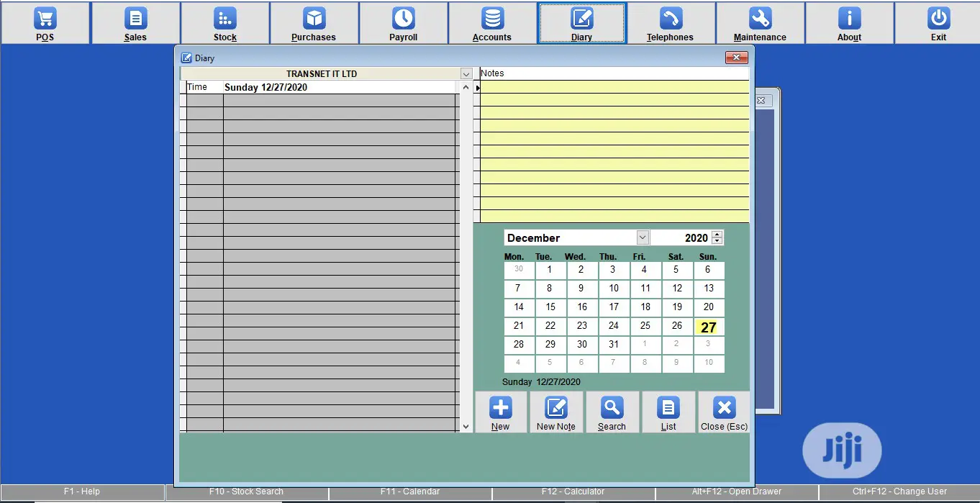Click the first yellow Notes row
Image resolution: width=980 pixels, height=503 pixels.
point(614,87)
